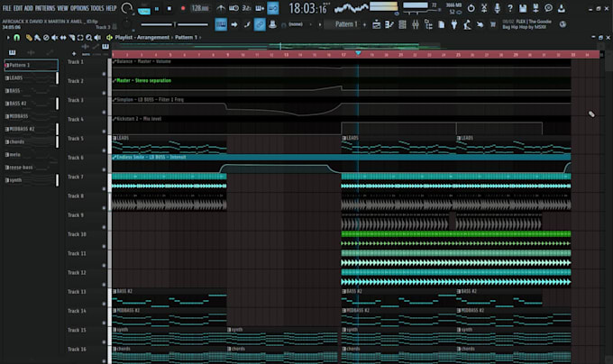Screen dimensions: 613x364
Task: Click the microphone recording icon
Action: [497, 8]
